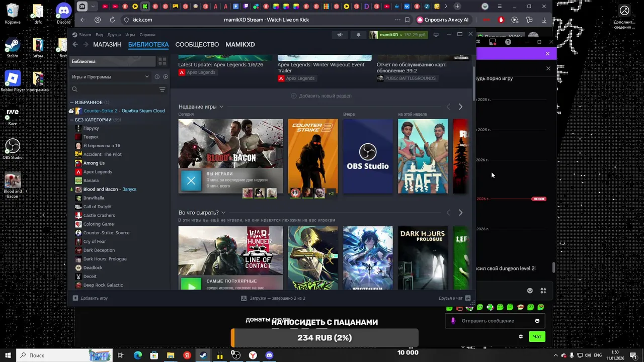Switch Steam to Big Picture mode icon

[x=436, y=35]
